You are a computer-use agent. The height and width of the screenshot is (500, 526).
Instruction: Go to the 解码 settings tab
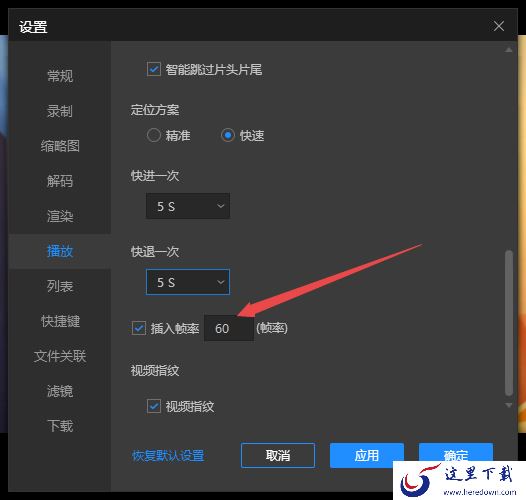(x=60, y=181)
